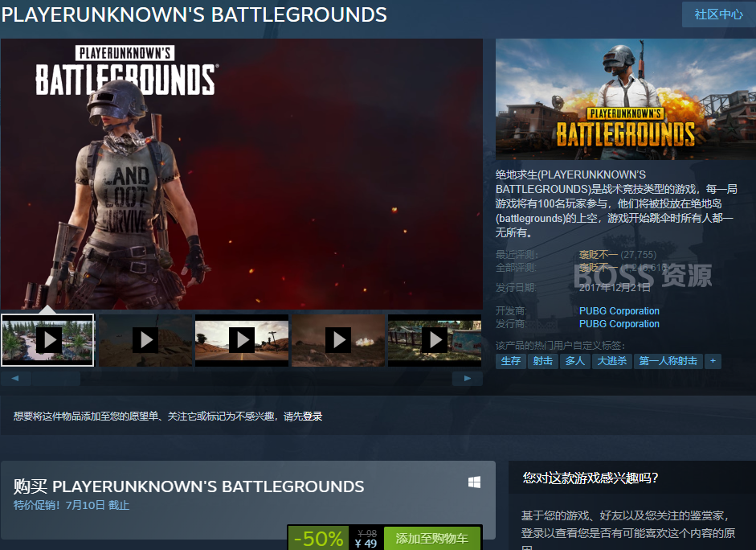Click the 特价促销! 7月10日 截止 notice
The height and width of the screenshot is (550, 756).
[x=72, y=505]
